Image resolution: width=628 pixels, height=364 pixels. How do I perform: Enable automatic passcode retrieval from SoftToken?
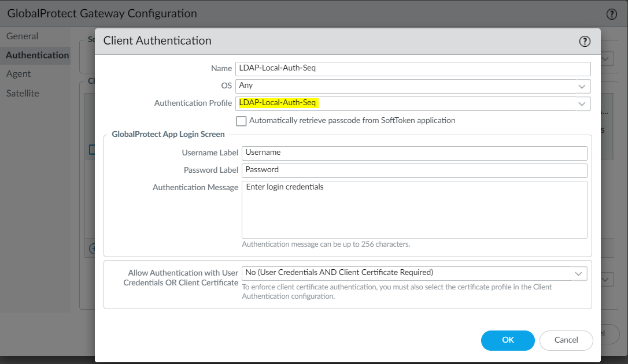click(241, 121)
